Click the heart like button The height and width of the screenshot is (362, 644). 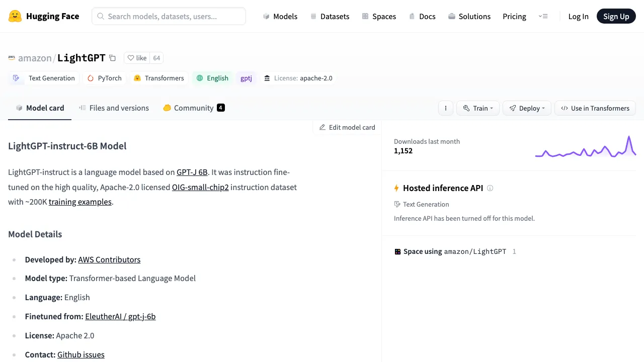(x=137, y=58)
